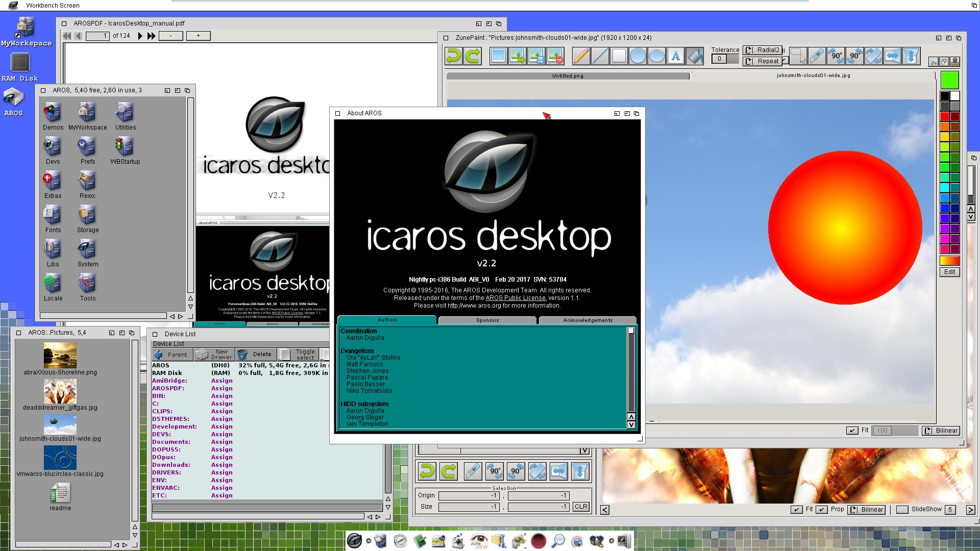Click the New Drawer button in Device List

click(x=214, y=355)
